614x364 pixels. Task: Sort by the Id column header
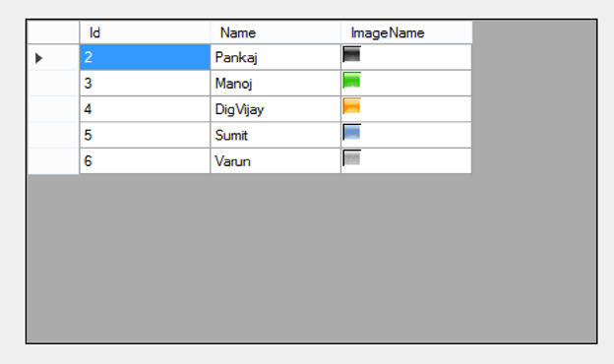pyautogui.click(x=145, y=32)
